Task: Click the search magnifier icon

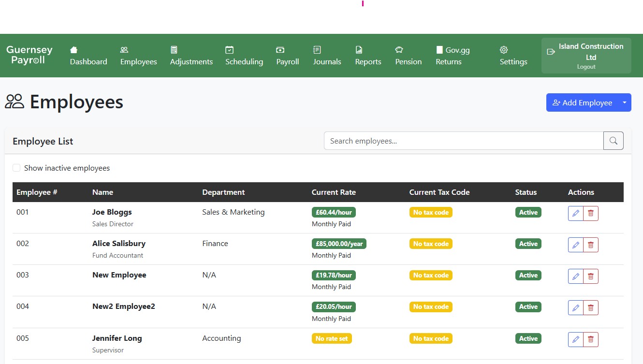Action: [x=613, y=141]
